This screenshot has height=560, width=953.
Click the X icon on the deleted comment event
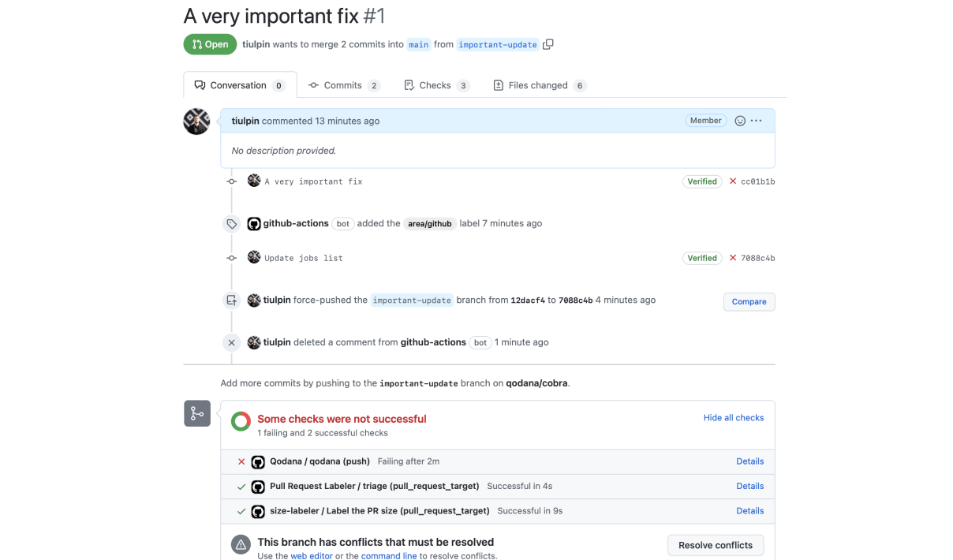coord(231,342)
